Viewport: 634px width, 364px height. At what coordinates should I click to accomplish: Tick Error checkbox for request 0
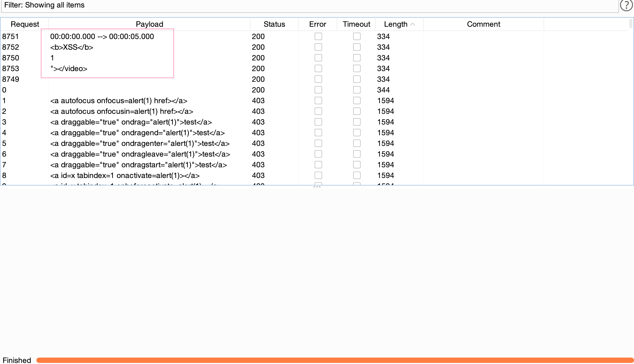[318, 90]
